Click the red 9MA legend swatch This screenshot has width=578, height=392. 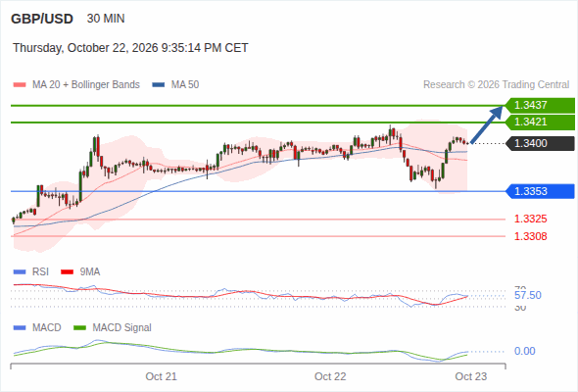click(67, 272)
